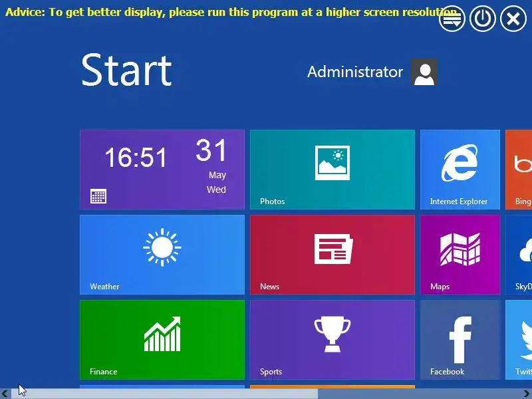
Task: Open the News tile
Action: 332,255
